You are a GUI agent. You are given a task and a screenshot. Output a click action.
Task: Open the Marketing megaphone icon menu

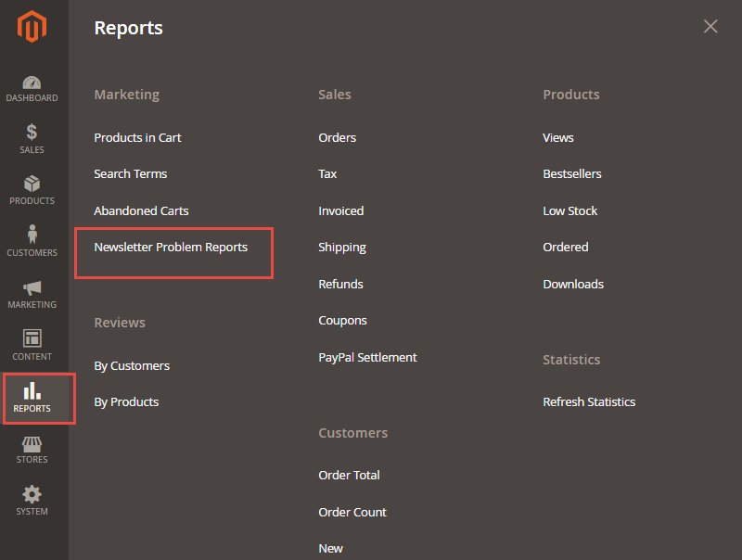(x=32, y=288)
